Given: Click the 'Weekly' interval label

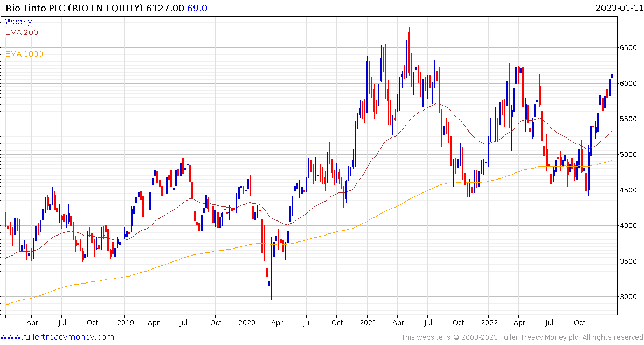Looking at the screenshot, I should point(18,22).
